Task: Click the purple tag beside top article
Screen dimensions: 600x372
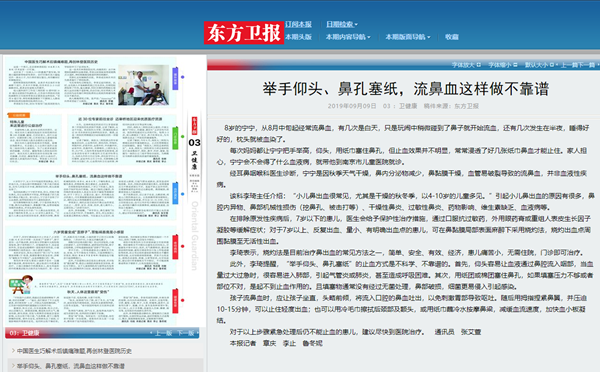Action: [x=175, y=78]
